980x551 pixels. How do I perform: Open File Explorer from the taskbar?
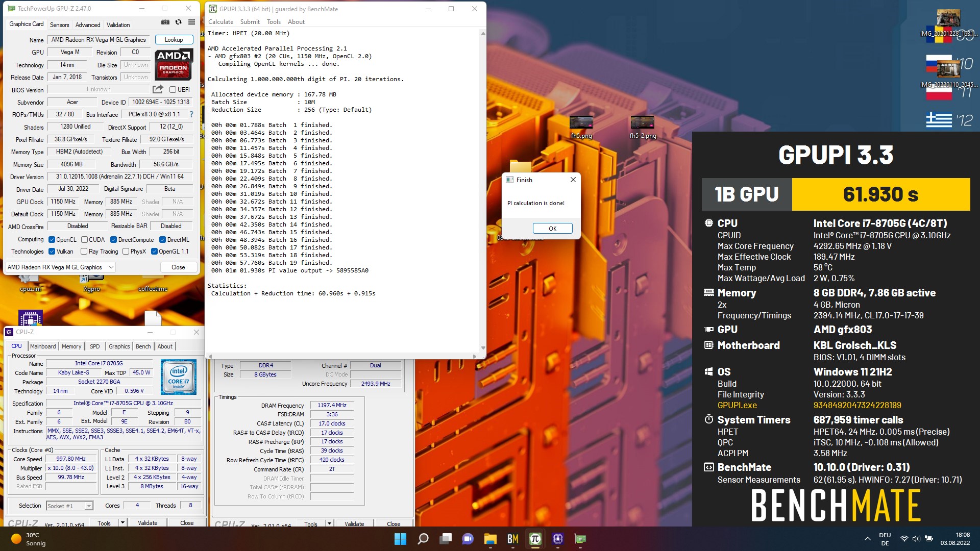(490, 539)
